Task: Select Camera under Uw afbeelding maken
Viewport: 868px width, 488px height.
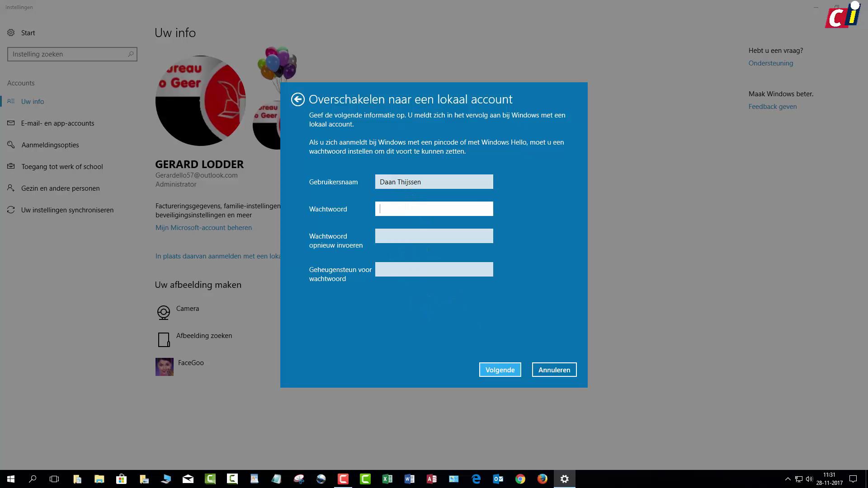Action: 187,308
